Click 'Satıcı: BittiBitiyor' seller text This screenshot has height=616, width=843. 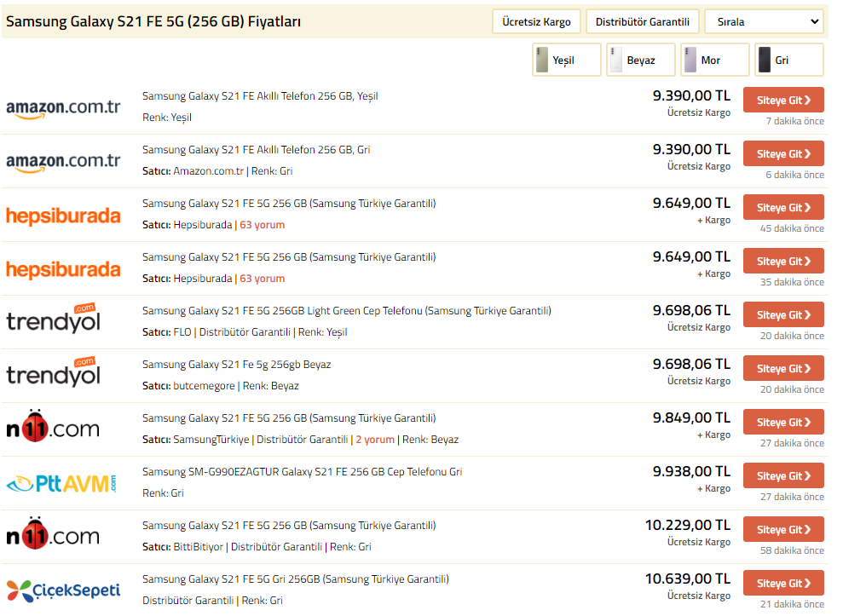pyautogui.click(x=182, y=547)
